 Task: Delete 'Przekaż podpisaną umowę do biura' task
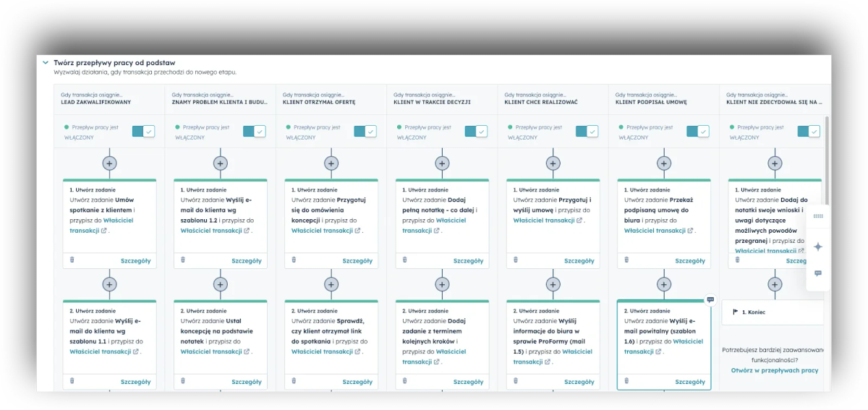point(626,260)
